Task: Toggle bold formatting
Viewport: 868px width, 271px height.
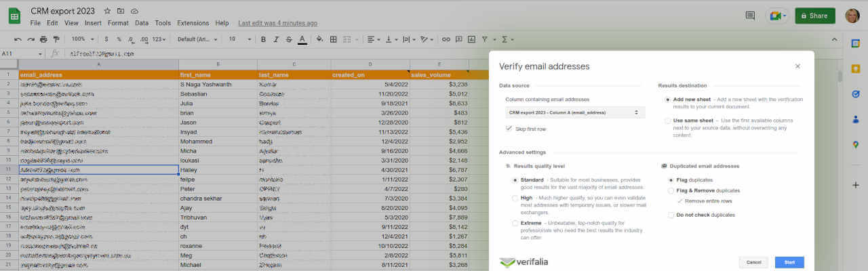Action: point(264,39)
